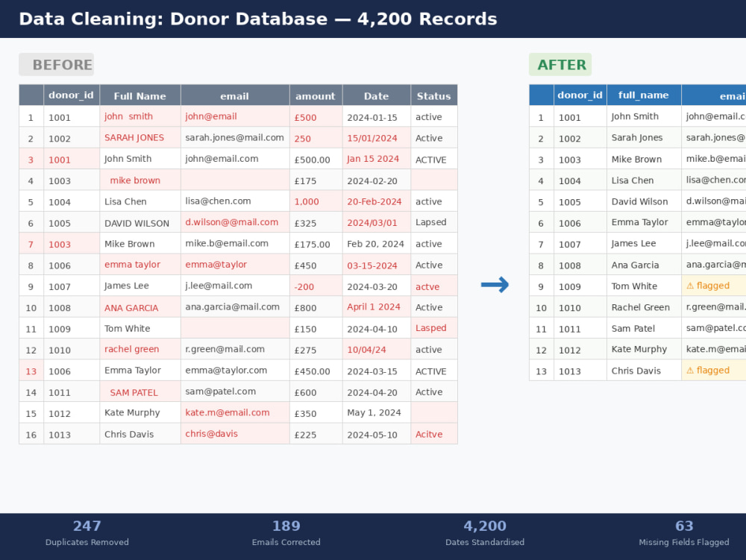Click the '189 Emails Corrected' statistic
Image resolution: width=746 pixels, height=560 pixels.
coord(286,533)
